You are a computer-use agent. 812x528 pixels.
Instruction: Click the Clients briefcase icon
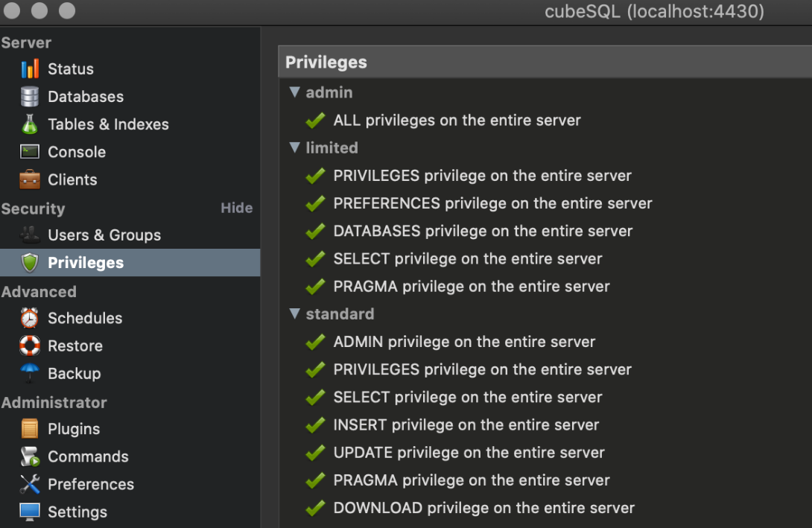30,179
